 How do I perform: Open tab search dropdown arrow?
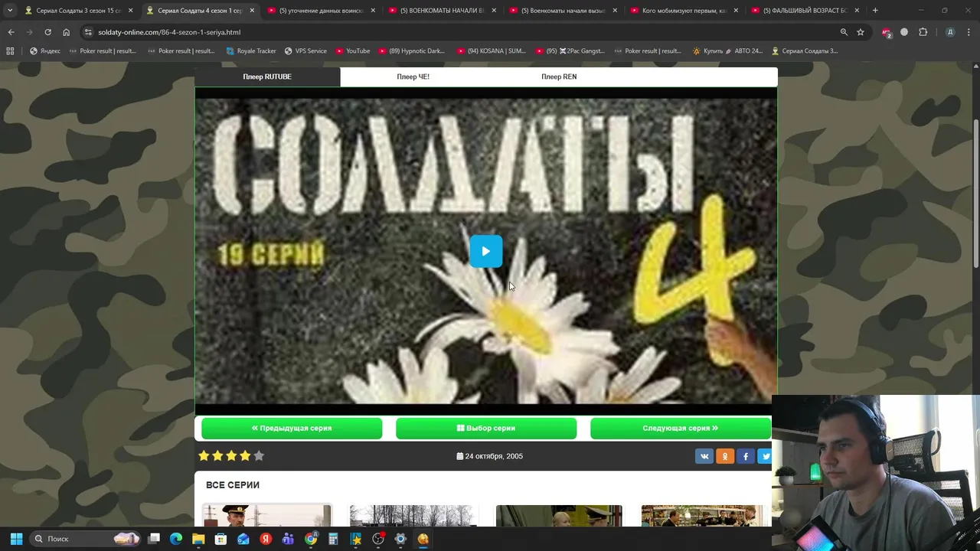tap(10, 11)
